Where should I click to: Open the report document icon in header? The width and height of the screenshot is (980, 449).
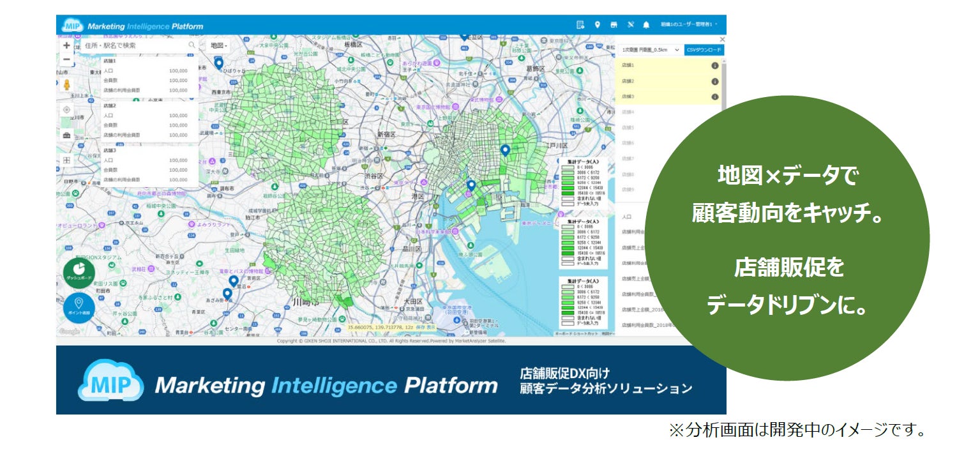tap(580, 25)
